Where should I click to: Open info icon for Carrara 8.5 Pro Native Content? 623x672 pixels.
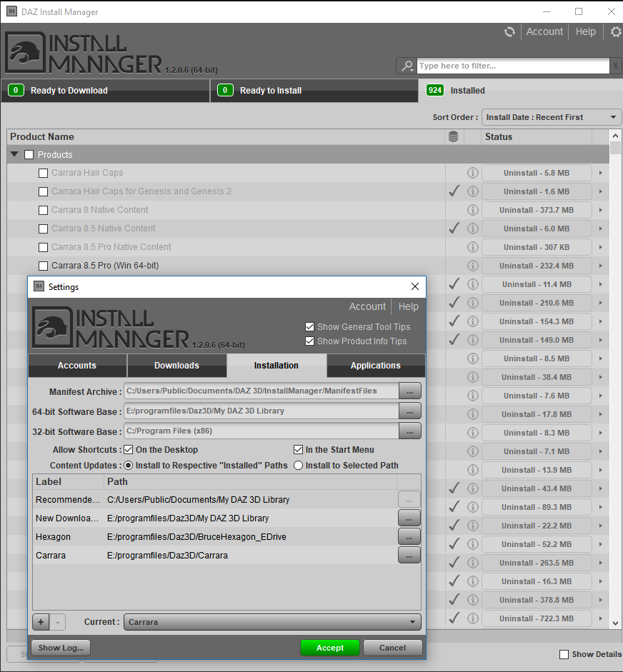tap(472, 247)
